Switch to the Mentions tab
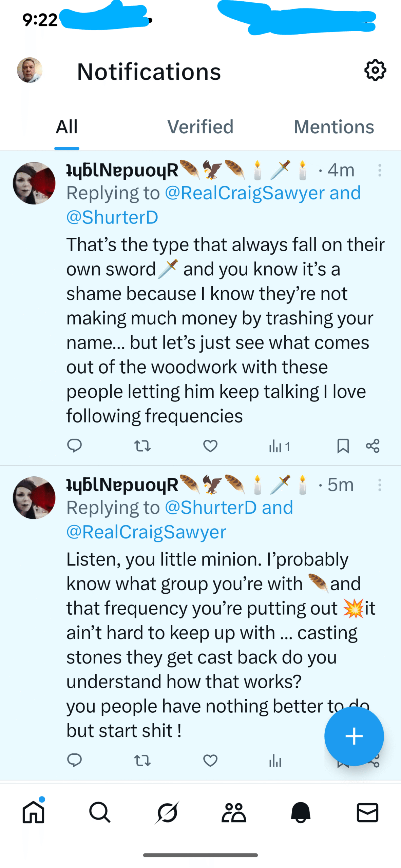This screenshot has width=401, height=868. [334, 127]
